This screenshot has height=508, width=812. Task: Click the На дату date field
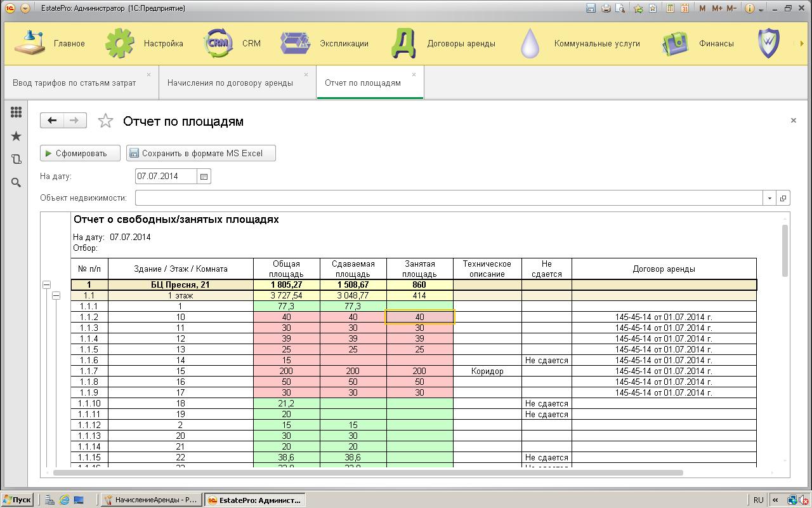[166, 177]
